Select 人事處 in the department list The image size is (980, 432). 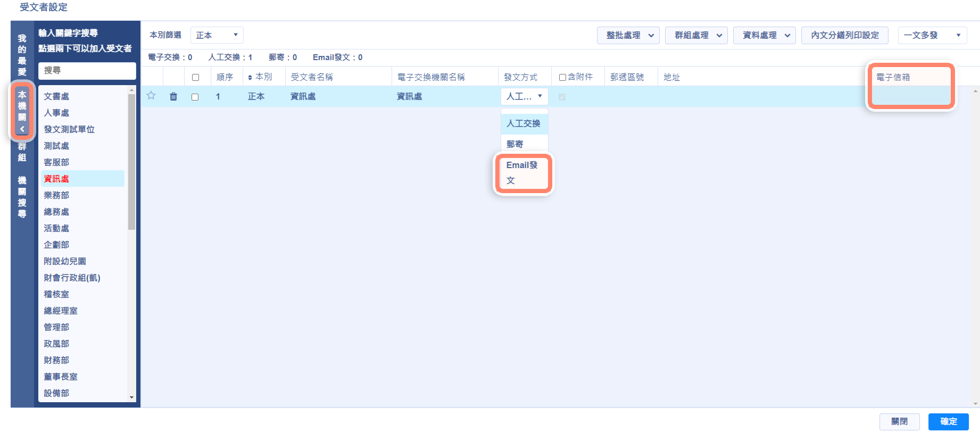pyautogui.click(x=56, y=113)
